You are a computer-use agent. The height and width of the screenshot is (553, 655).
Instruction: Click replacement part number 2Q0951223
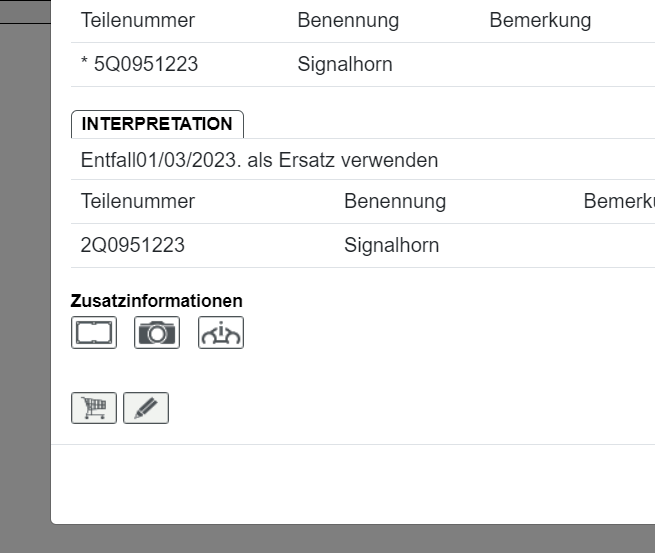coord(132,245)
